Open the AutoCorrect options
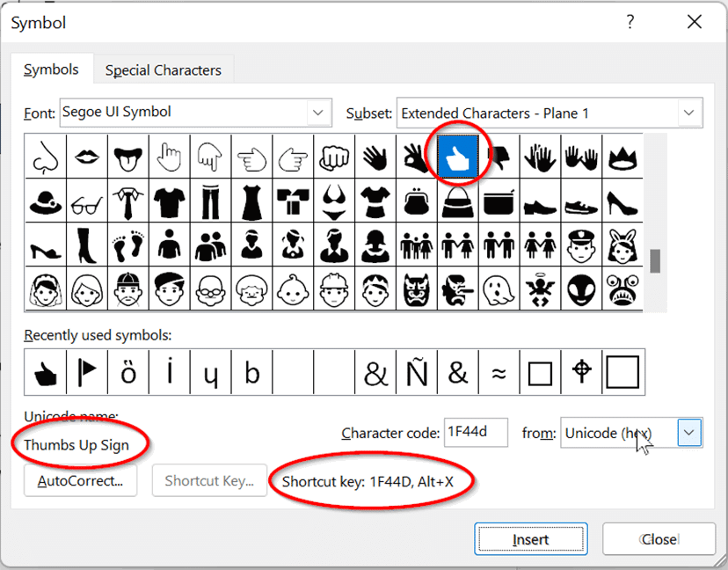Screen dimensions: 728x570 tap(80, 481)
